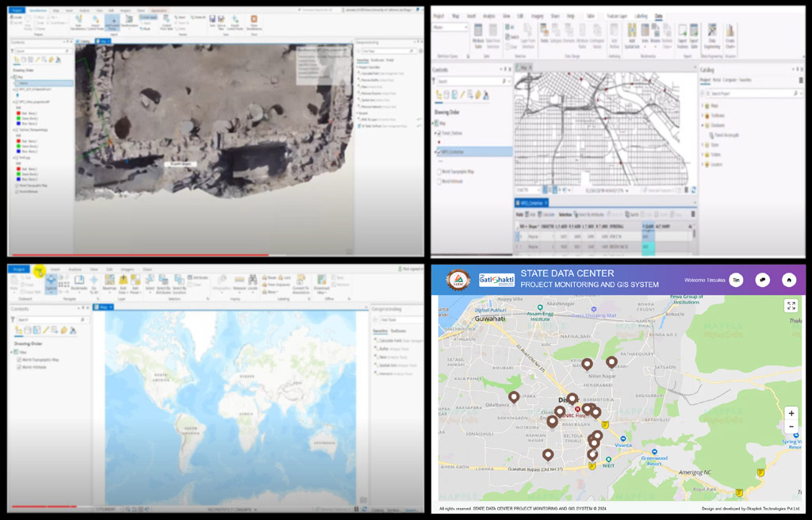The width and height of the screenshot is (812, 520).
Task: Open home icon in State Data Center header
Action: (x=788, y=280)
